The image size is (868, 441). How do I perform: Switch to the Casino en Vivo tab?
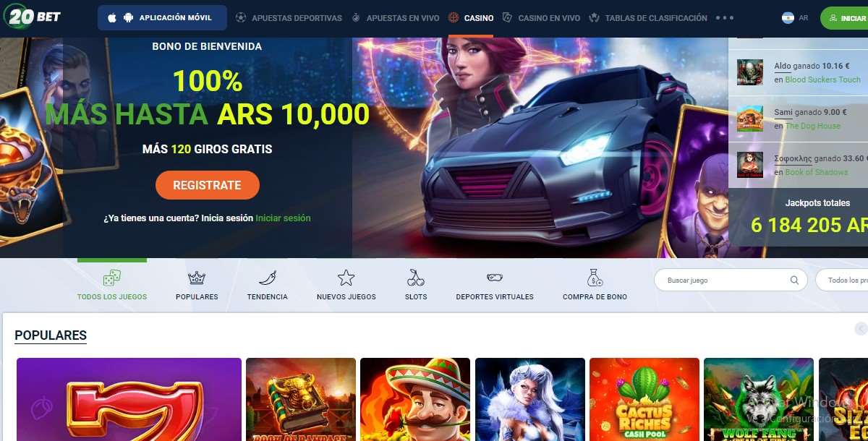coord(541,18)
